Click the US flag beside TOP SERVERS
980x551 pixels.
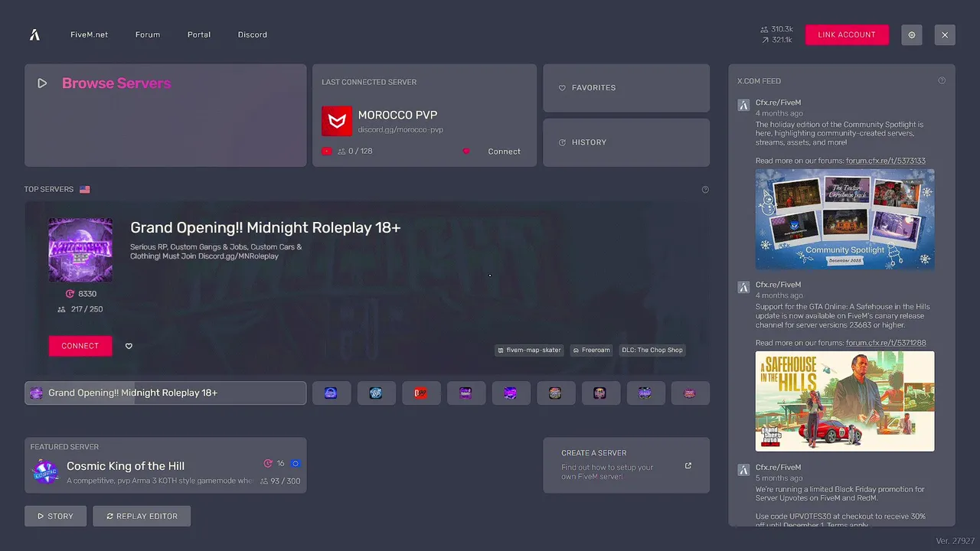coord(84,189)
